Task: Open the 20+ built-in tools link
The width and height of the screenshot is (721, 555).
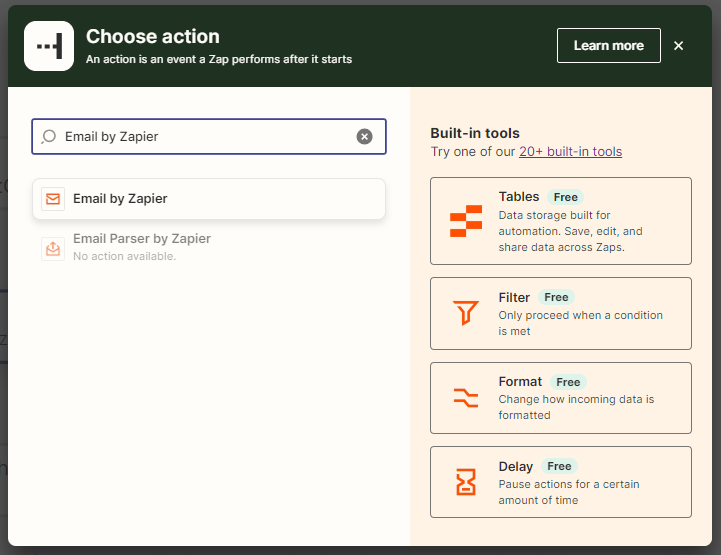Action: tap(570, 152)
